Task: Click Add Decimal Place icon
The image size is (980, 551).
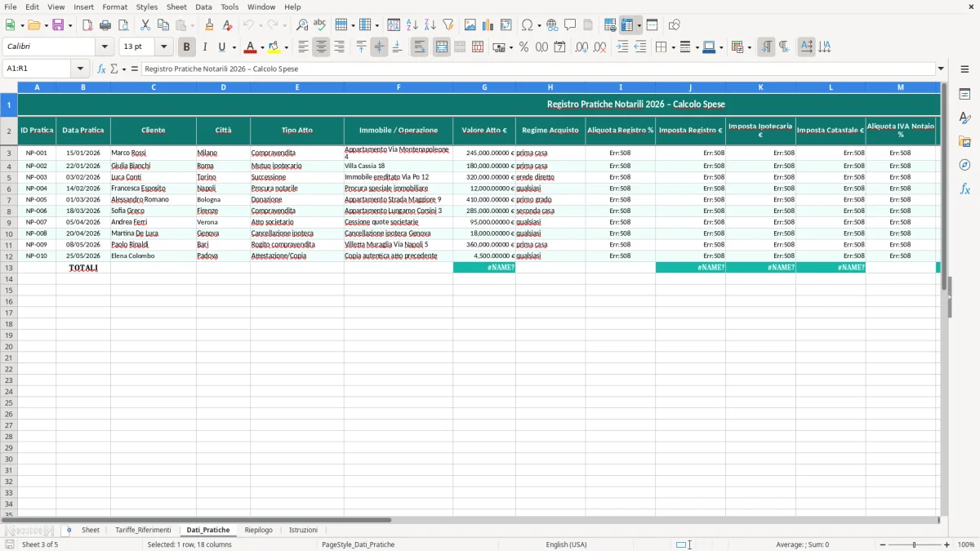Action: pyautogui.click(x=582, y=47)
